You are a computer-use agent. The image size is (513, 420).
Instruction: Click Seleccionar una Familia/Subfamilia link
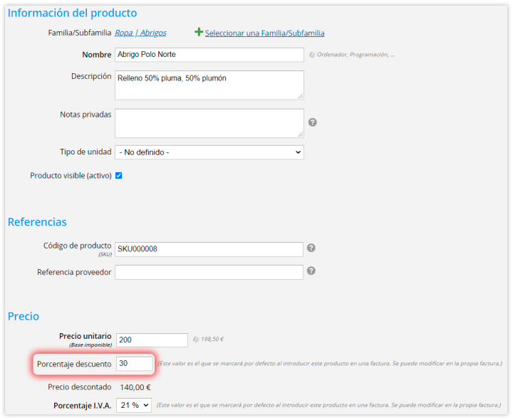click(264, 33)
